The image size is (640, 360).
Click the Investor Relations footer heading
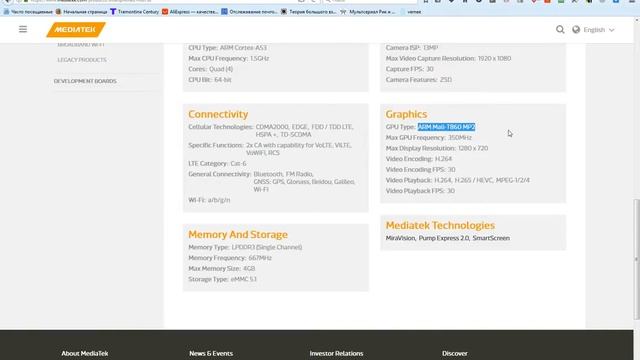(336, 353)
